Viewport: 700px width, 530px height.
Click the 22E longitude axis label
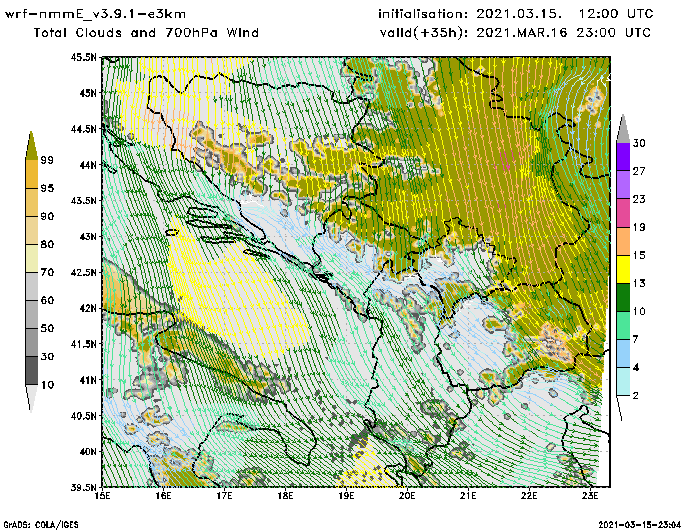(529, 496)
